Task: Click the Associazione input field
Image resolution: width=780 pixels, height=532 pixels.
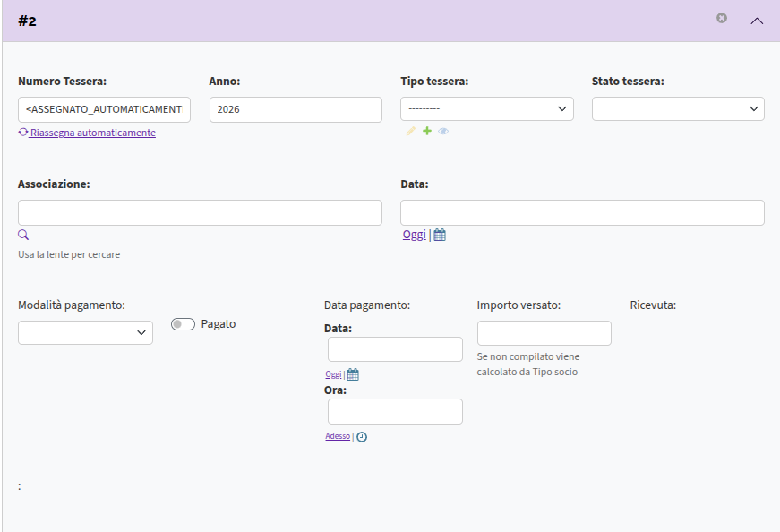Action: (200, 212)
